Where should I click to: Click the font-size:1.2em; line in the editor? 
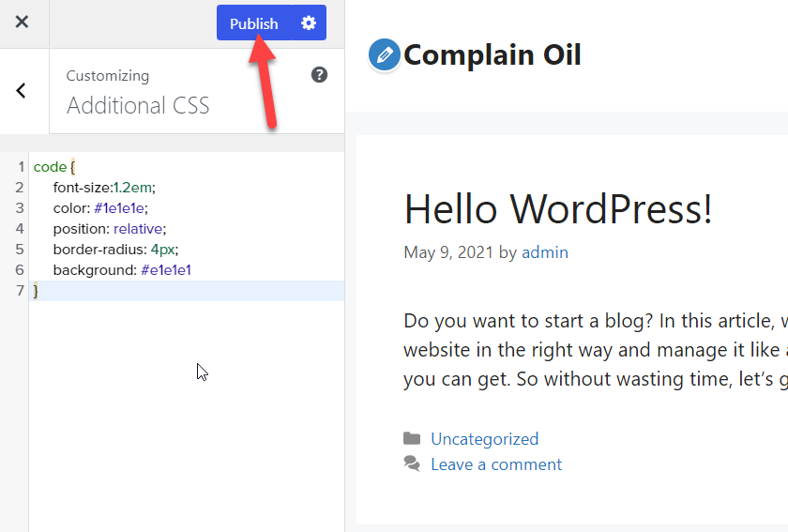(x=104, y=188)
